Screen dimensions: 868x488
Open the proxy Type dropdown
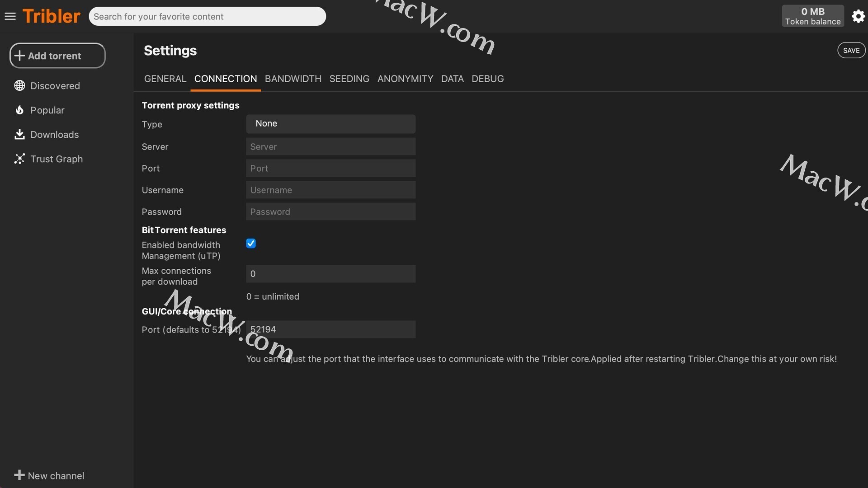tap(330, 123)
